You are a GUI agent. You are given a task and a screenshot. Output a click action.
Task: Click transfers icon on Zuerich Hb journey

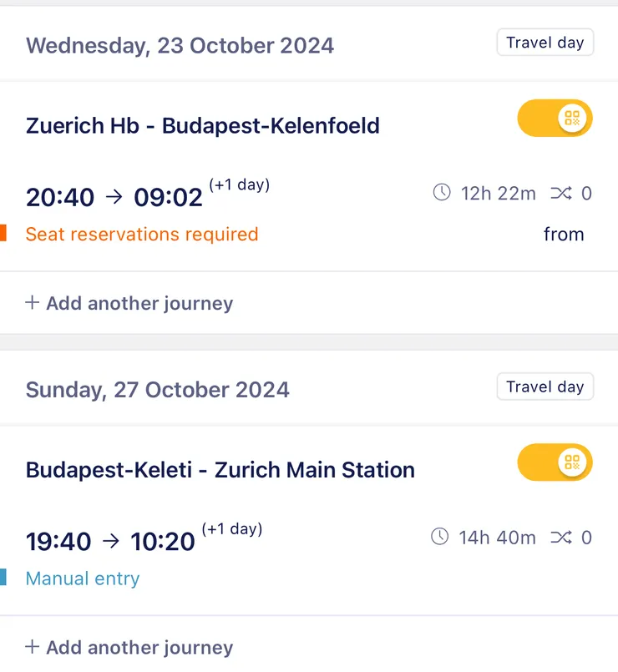(561, 194)
